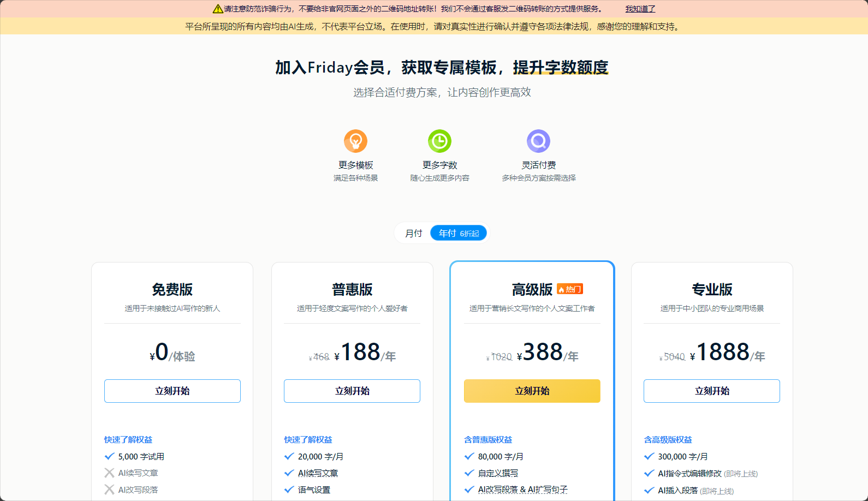Click the AI指令式编辑修改 feature text in 专业版
The height and width of the screenshot is (501, 868).
coord(689,473)
